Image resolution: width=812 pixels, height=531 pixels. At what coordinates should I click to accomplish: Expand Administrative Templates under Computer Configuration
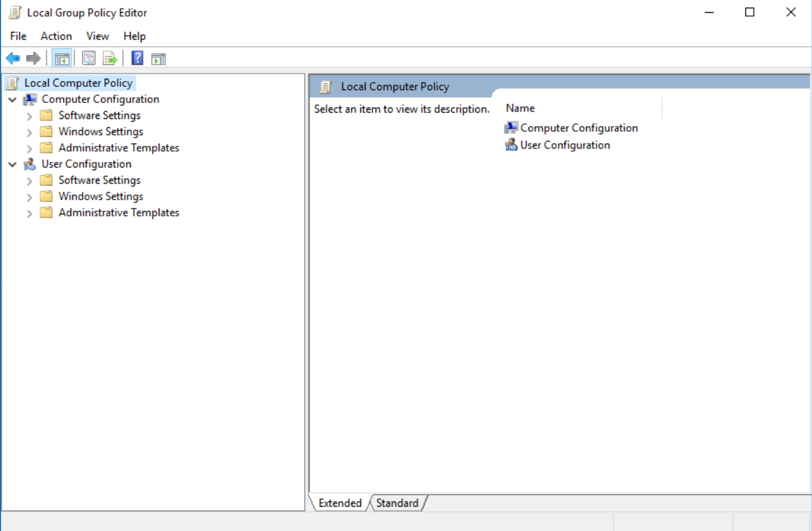pos(29,148)
